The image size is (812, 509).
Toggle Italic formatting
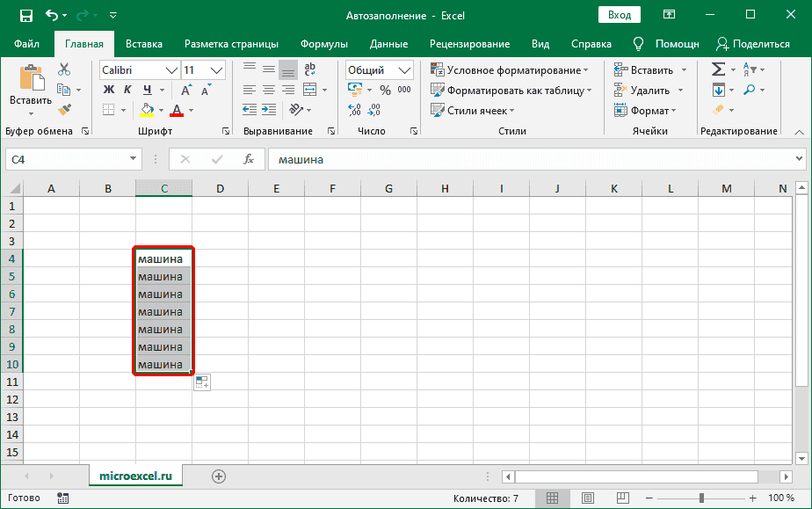pyautogui.click(x=128, y=90)
